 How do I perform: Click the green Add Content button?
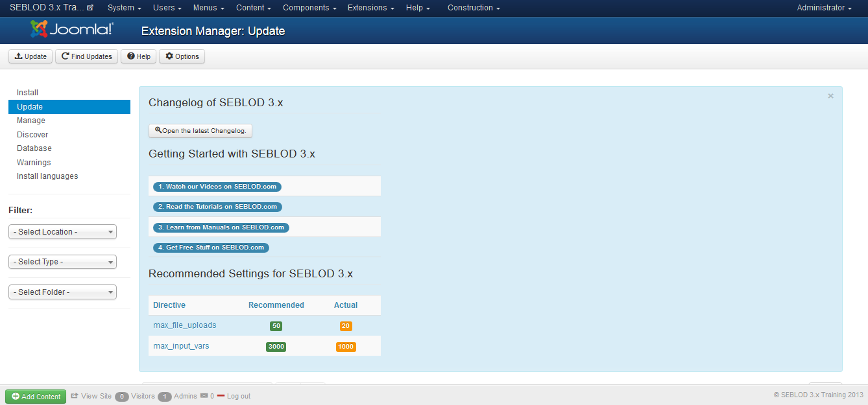pos(36,397)
